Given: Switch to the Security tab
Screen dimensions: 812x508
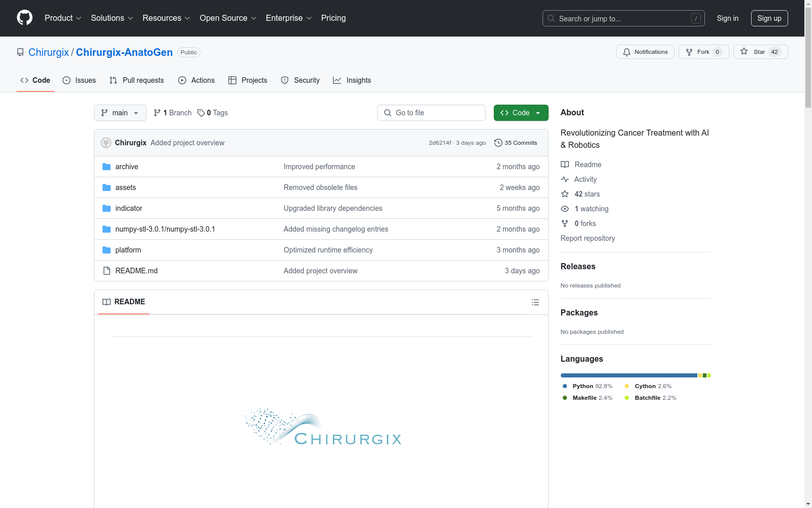Looking at the screenshot, I should (x=300, y=80).
